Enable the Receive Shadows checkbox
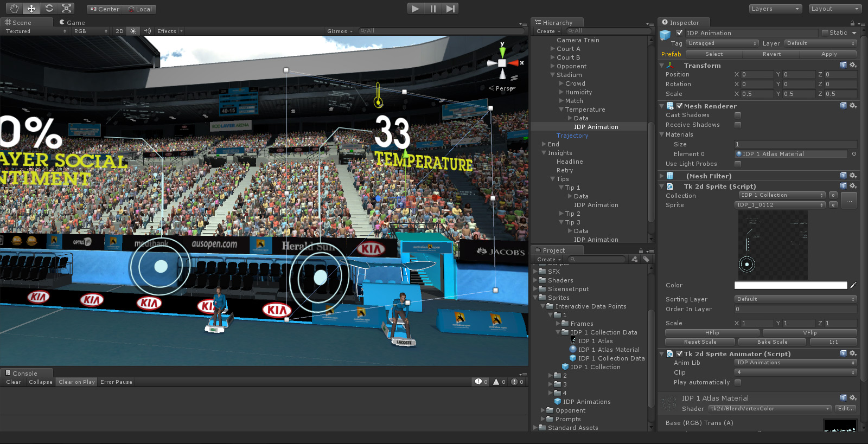Screen dimensions: 868x444 click(738, 125)
